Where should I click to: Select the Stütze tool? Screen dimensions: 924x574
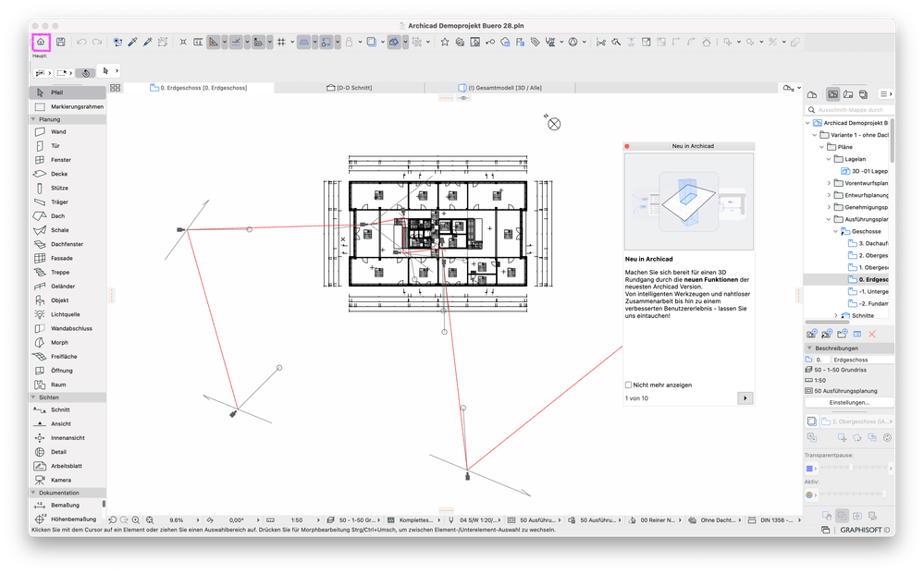[x=68, y=189]
